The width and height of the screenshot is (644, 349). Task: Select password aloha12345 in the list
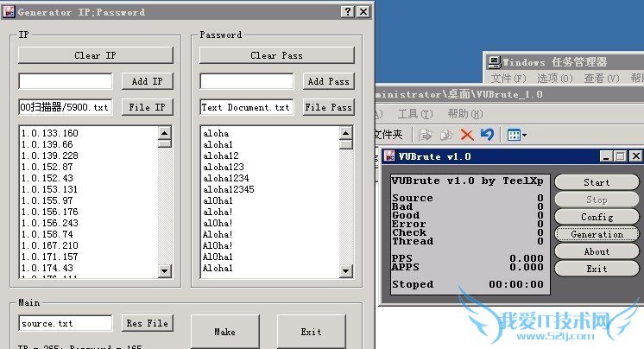click(229, 189)
